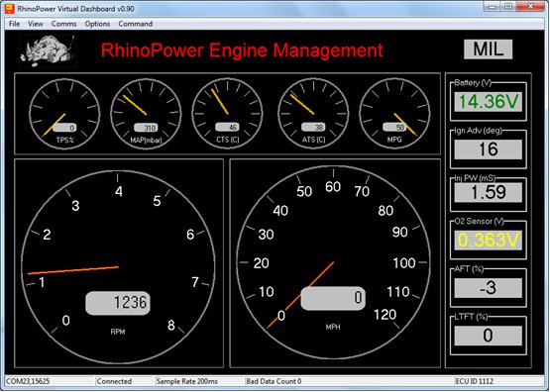Click the ECU ID 1112 status entry
Viewport: 550px width, 392px height.
(498, 381)
